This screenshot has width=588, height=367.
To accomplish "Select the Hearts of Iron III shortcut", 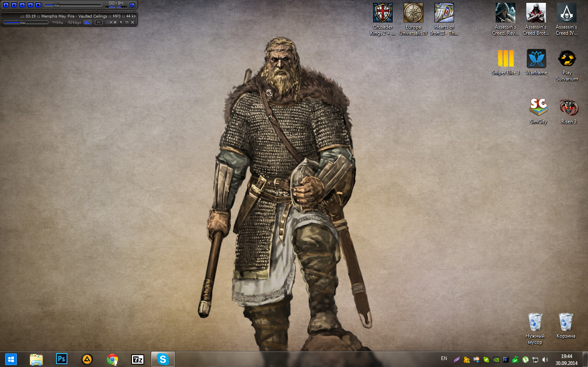I will click(444, 19).
